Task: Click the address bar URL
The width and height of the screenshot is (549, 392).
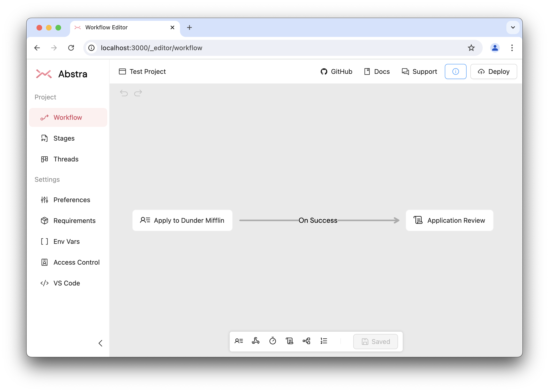Action: point(151,48)
